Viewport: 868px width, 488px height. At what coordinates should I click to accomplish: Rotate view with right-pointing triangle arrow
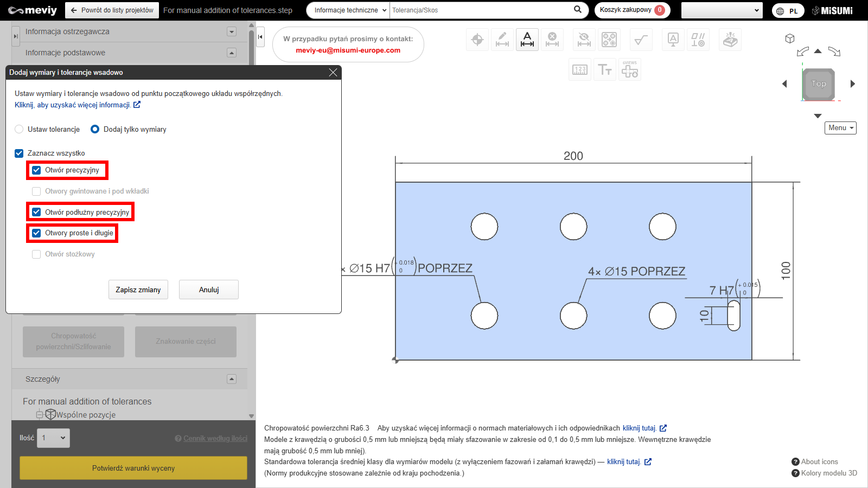tap(852, 84)
